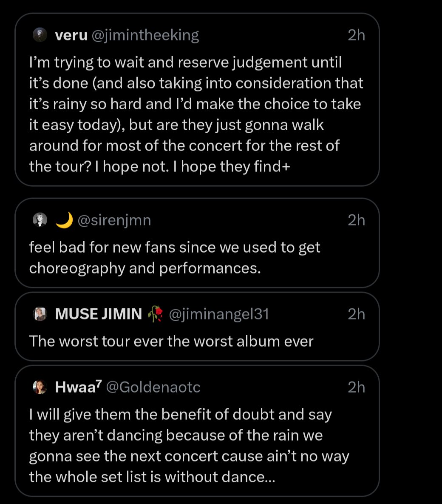Open the 'reserve judgement' post by veru
The height and width of the screenshot is (504, 442).
196,114
